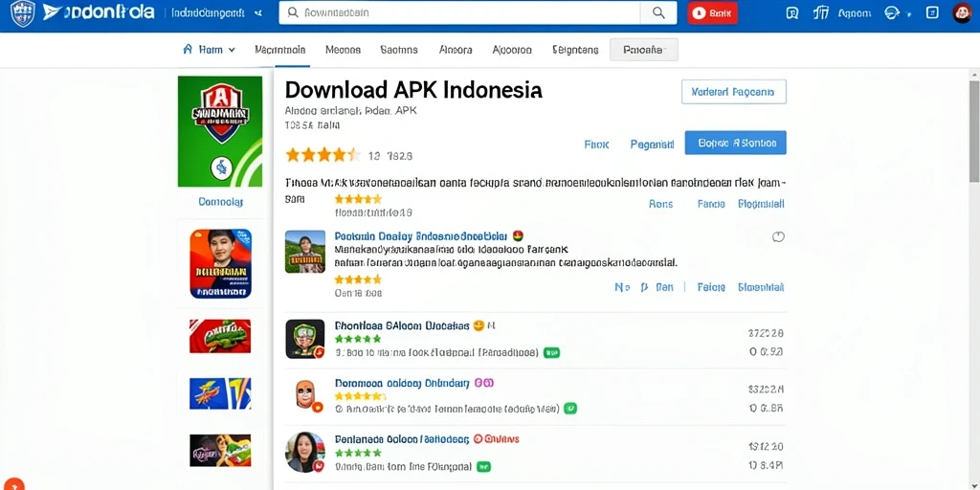Click the outlined Vederarl Pagcanıs button
The height and width of the screenshot is (490, 980).
point(734,92)
